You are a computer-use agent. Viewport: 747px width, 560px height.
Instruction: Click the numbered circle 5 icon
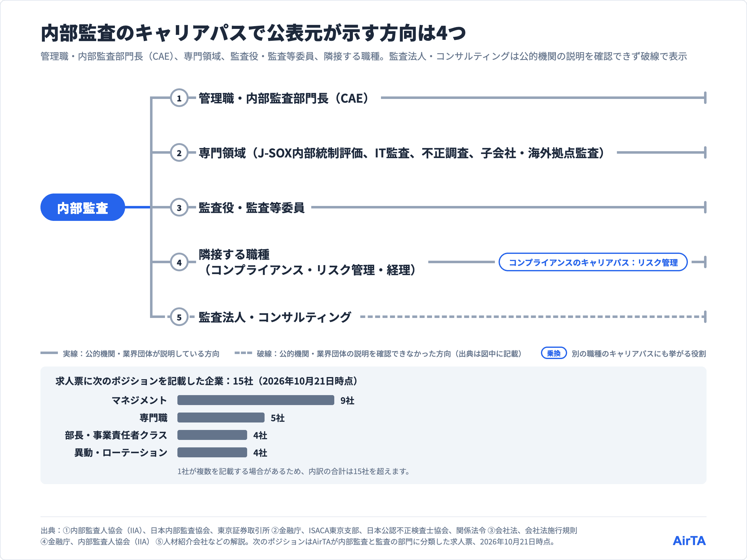click(179, 317)
